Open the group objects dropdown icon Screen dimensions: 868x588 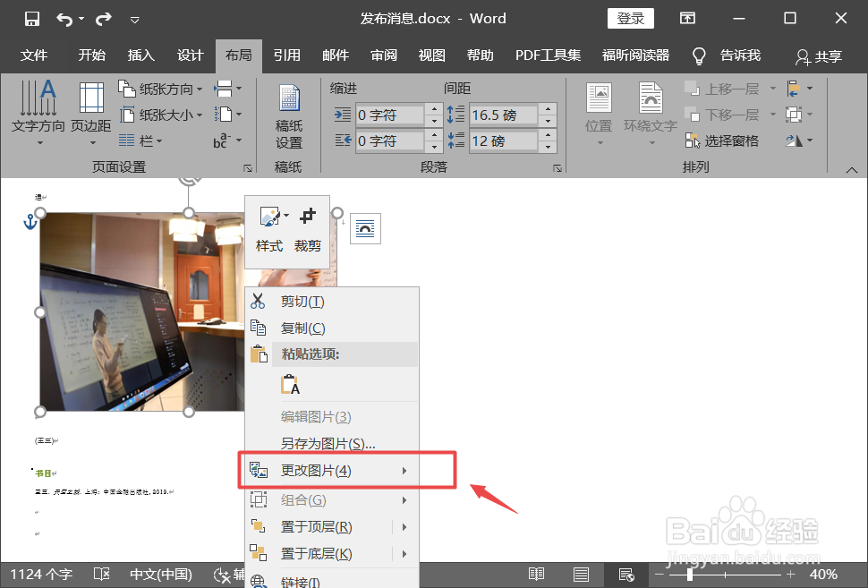tap(800, 115)
